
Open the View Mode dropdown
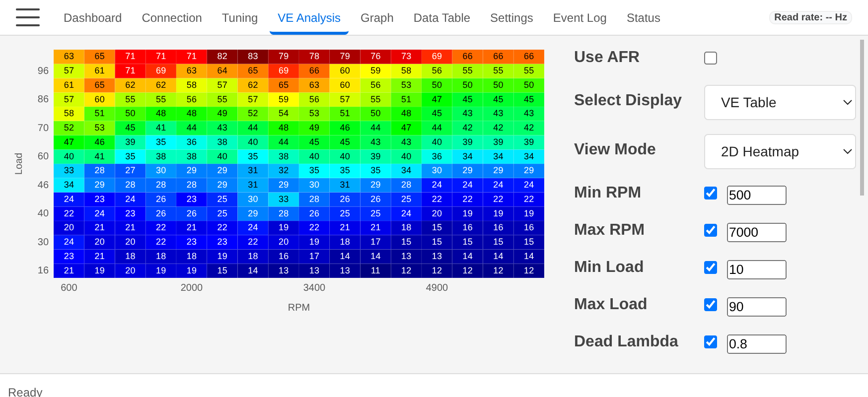[780, 151]
